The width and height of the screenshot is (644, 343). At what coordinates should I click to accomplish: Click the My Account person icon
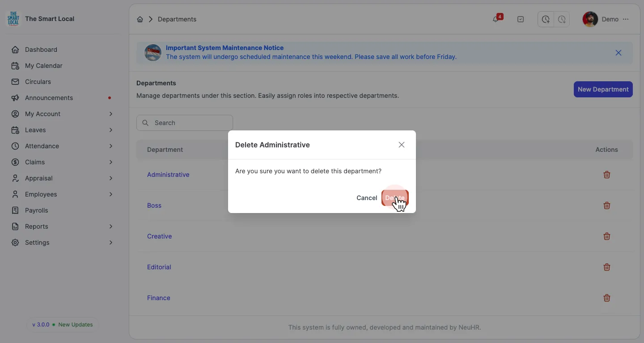[15, 114]
